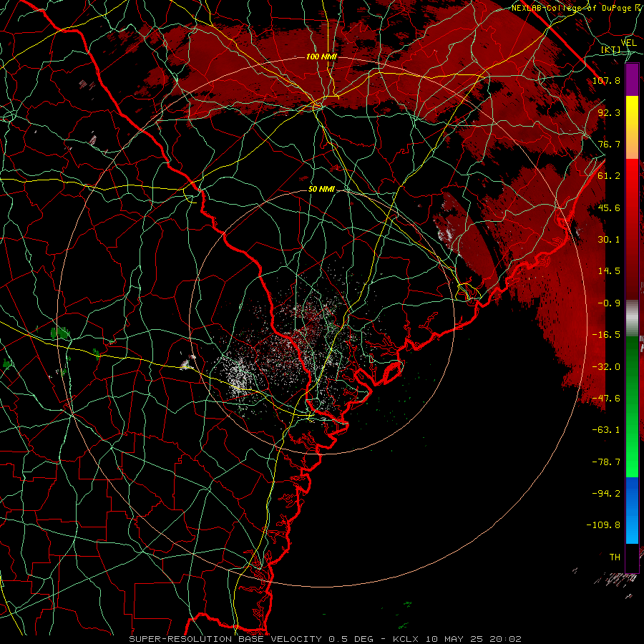Click the 92.3 velocity scale value

click(x=609, y=112)
